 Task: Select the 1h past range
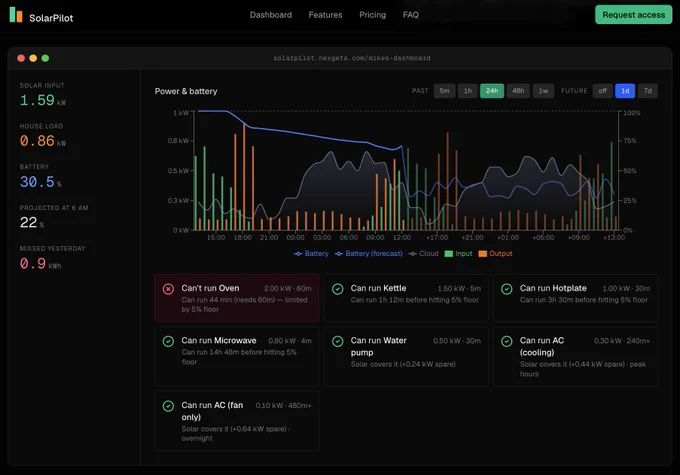click(468, 91)
